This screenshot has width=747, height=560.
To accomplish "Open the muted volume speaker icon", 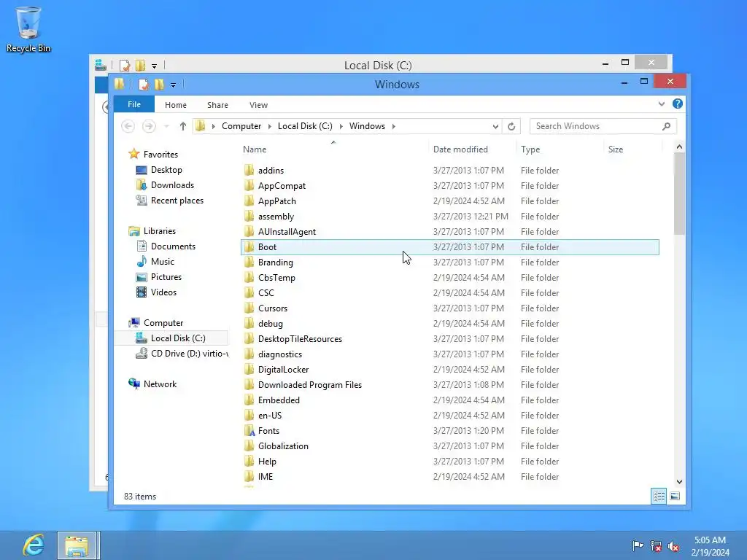I will pyautogui.click(x=673, y=545).
